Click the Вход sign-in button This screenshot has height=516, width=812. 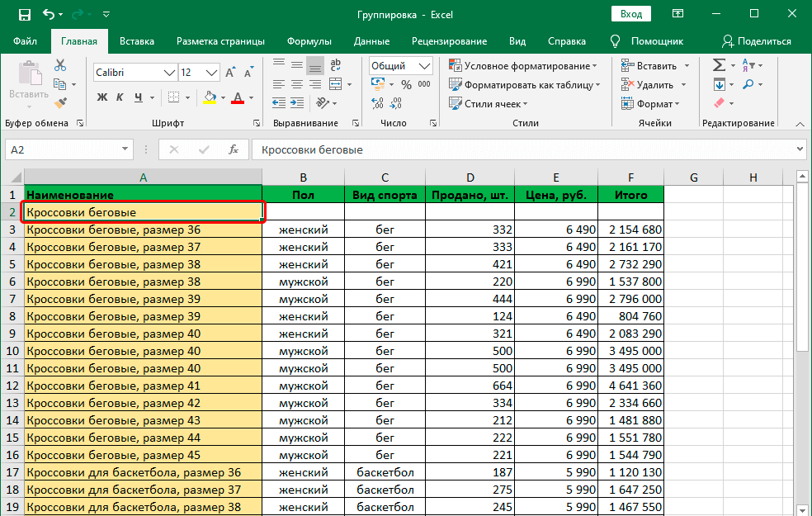[x=631, y=15]
